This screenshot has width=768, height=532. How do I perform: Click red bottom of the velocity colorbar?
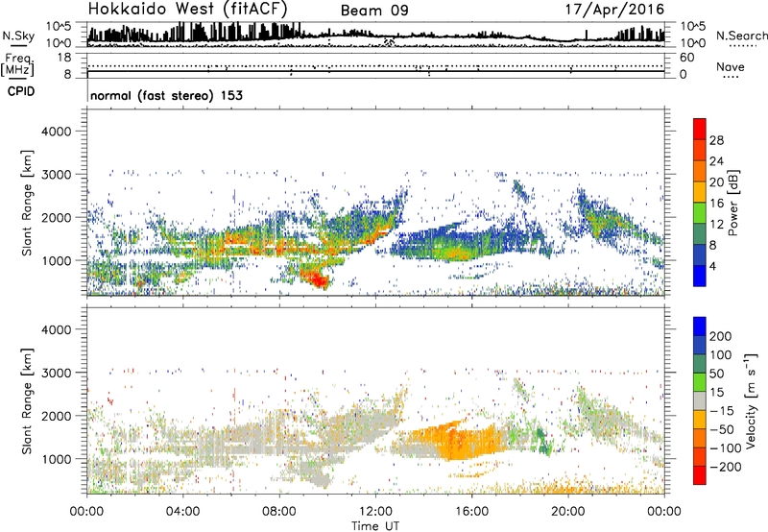[x=700, y=475]
